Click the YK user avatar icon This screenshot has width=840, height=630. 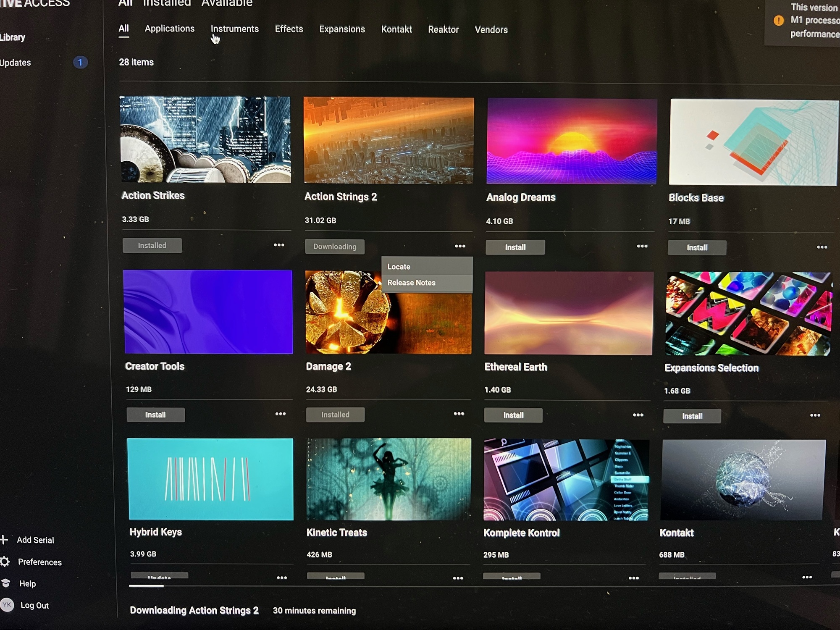(x=7, y=605)
